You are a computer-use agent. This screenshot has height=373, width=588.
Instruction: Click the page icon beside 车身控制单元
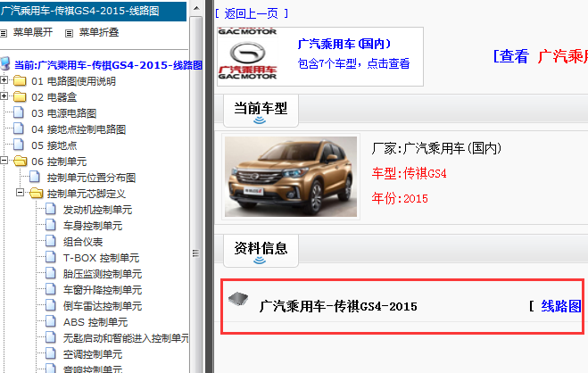(51, 225)
